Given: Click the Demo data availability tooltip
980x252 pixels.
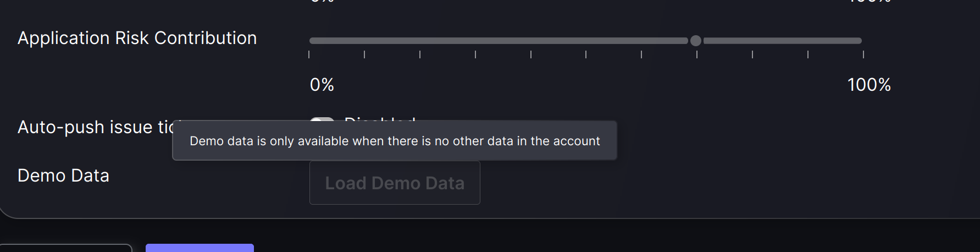Looking at the screenshot, I should tap(395, 141).
